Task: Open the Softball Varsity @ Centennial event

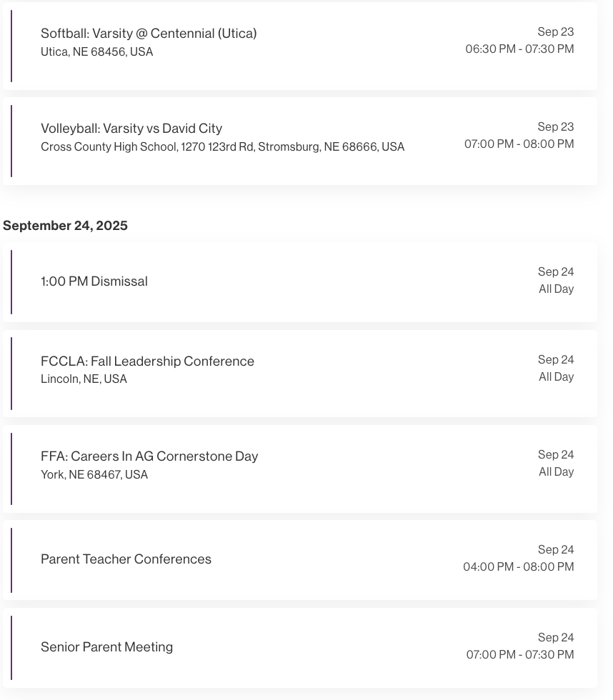Action: 149,34
